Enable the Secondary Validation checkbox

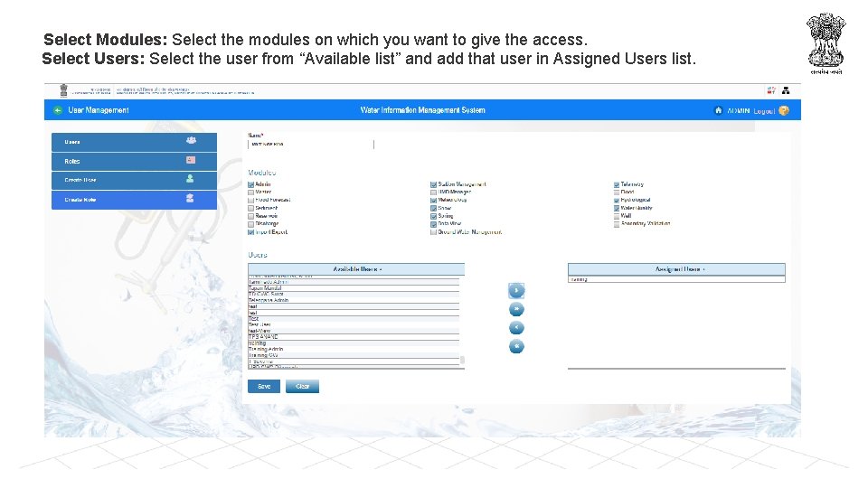pyautogui.click(x=616, y=225)
